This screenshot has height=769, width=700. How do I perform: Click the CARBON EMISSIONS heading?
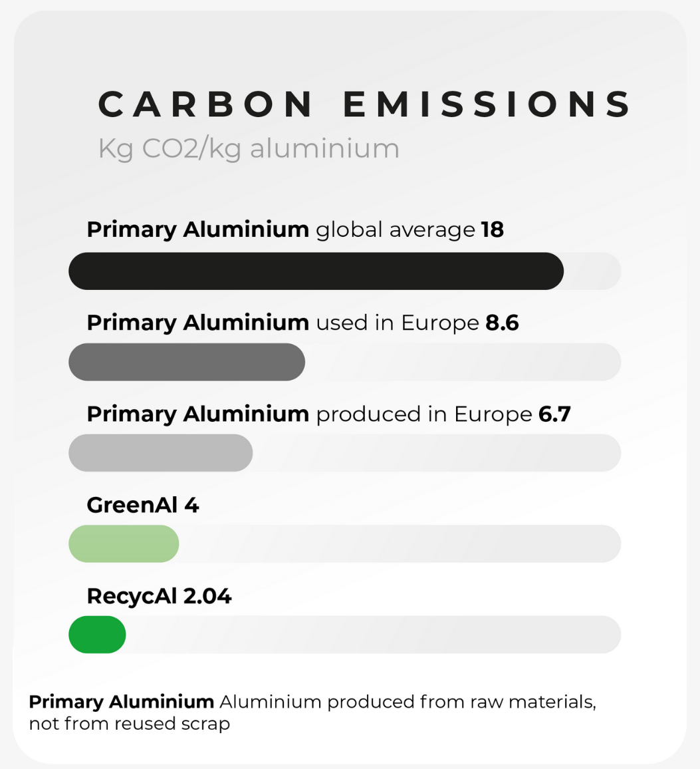pyautogui.click(x=365, y=105)
